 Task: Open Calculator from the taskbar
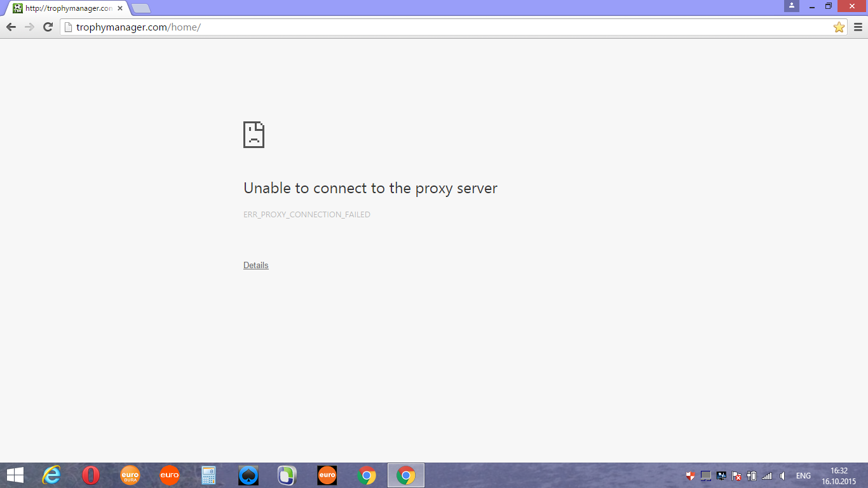[x=208, y=475]
